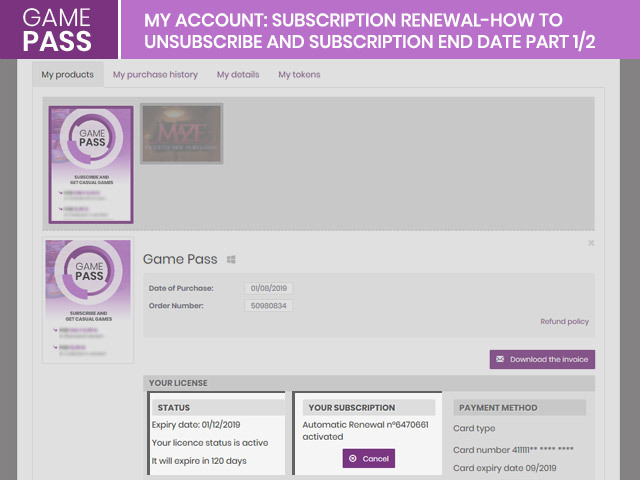Open the My details tab
The width and height of the screenshot is (640, 480).
coord(238,75)
